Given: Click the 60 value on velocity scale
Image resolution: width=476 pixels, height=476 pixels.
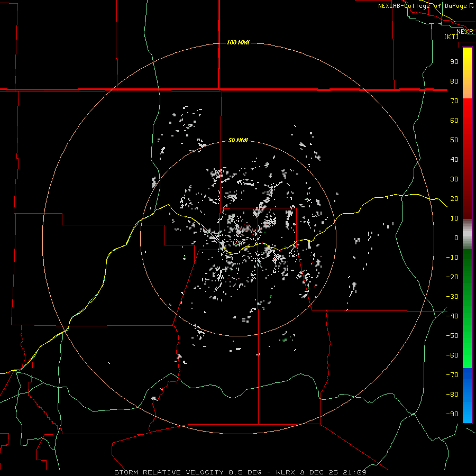Looking at the screenshot, I should [454, 120].
